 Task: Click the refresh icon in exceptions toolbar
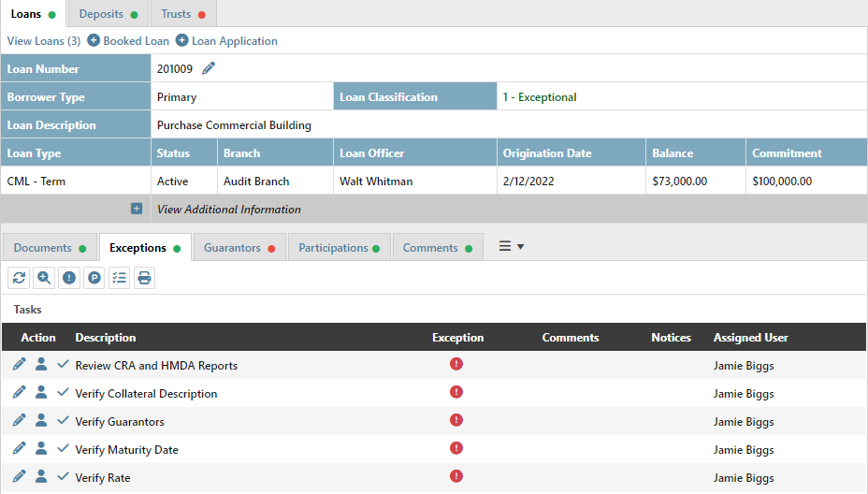click(19, 278)
